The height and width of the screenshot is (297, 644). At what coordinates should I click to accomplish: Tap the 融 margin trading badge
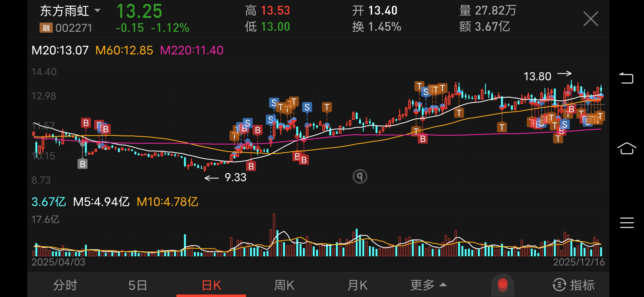[x=46, y=28]
